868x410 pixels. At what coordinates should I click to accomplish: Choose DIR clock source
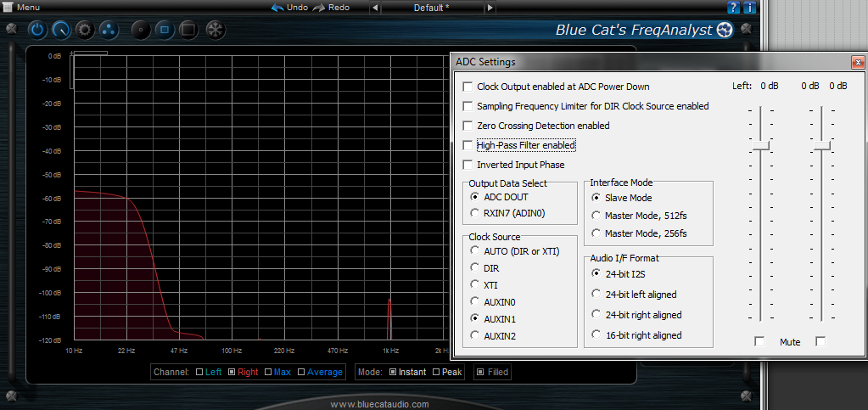(x=474, y=267)
